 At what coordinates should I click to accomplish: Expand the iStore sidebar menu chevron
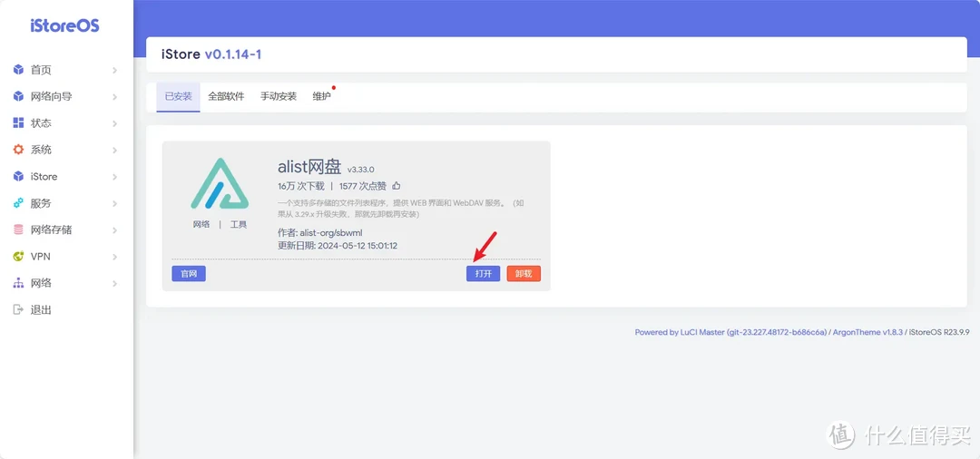115,177
